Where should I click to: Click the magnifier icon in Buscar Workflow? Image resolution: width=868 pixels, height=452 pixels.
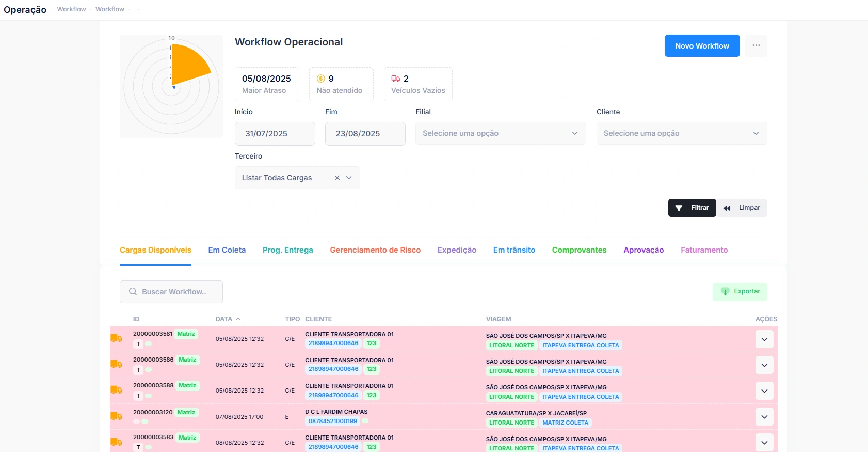(x=133, y=292)
